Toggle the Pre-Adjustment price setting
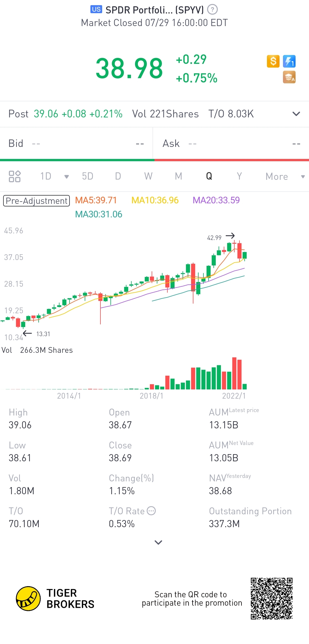Screen dimensions: 309x644 click(36, 201)
